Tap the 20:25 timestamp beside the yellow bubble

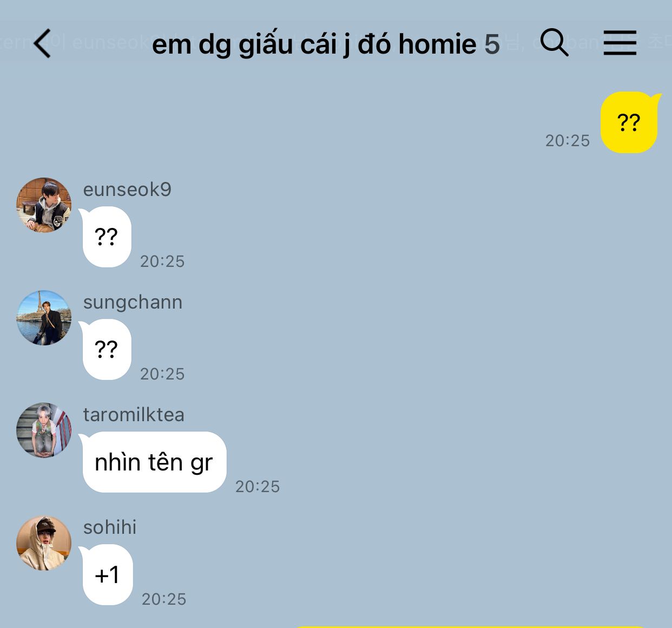click(567, 141)
